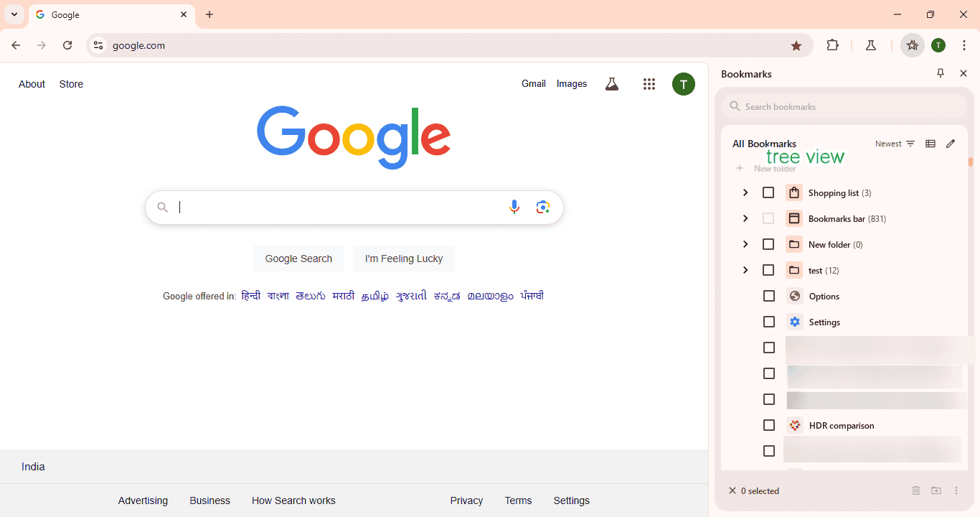Delete selected bookmarks with trash icon

(x=916, y=490)
